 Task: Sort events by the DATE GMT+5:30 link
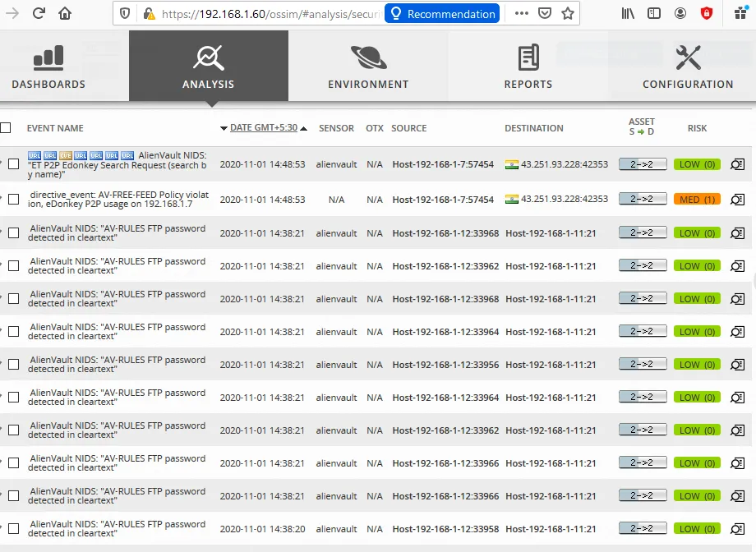pyautogui.click(x=263, y=128)
